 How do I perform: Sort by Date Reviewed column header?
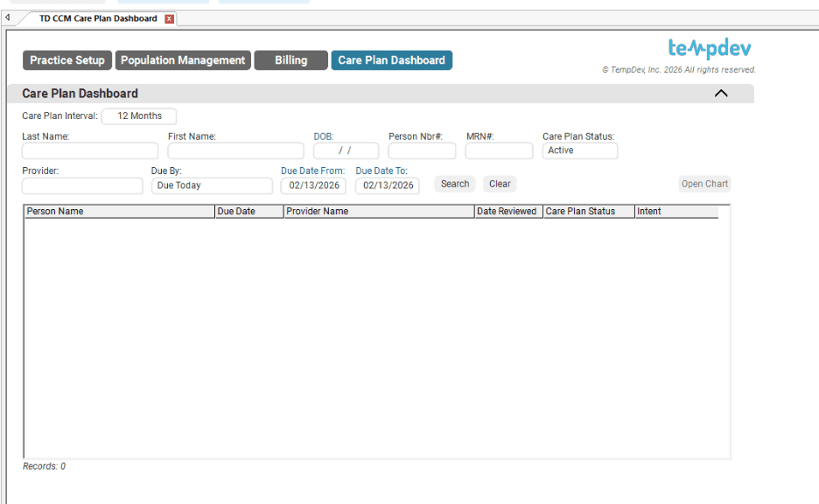pyautogui.click(x=508, y=212)
